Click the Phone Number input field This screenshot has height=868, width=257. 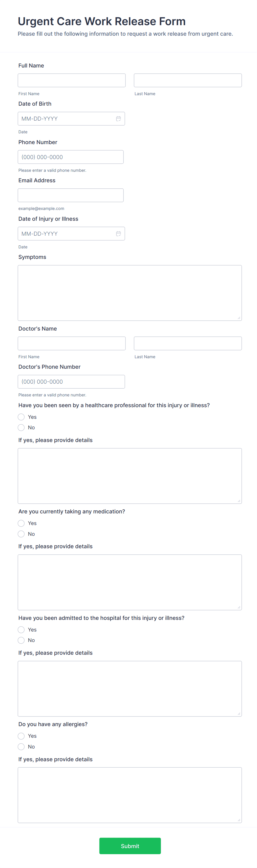(x=70, y=157)
